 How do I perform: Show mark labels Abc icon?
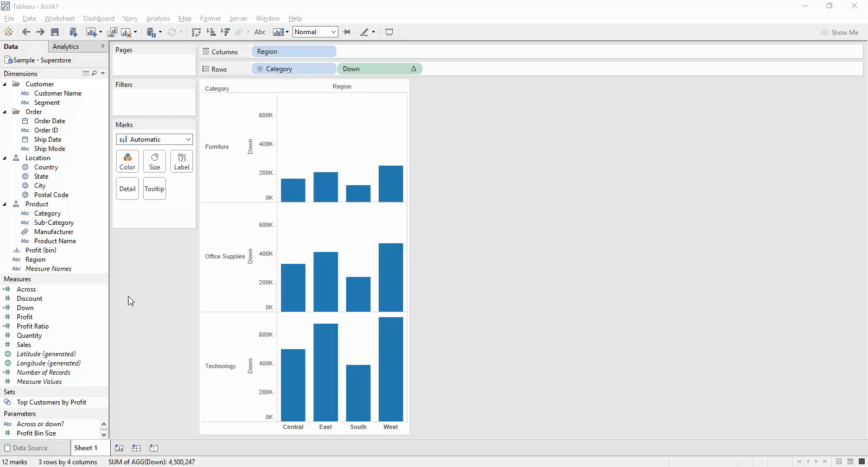coord(260,32)
